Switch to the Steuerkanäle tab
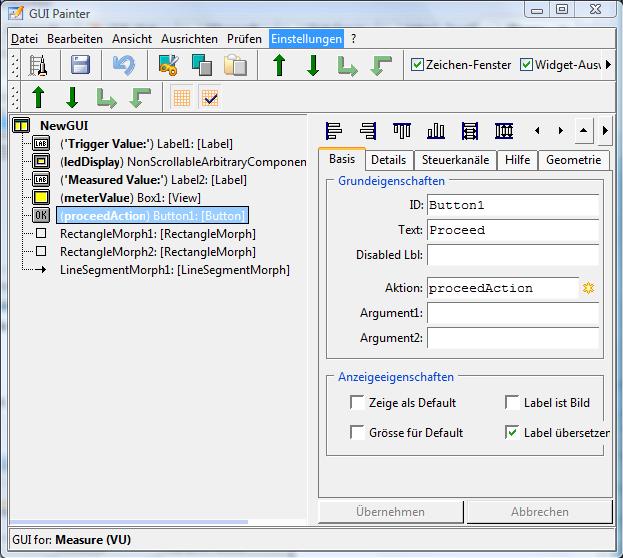The height and width of the screenshot is (558, 623). click(455, 160)
